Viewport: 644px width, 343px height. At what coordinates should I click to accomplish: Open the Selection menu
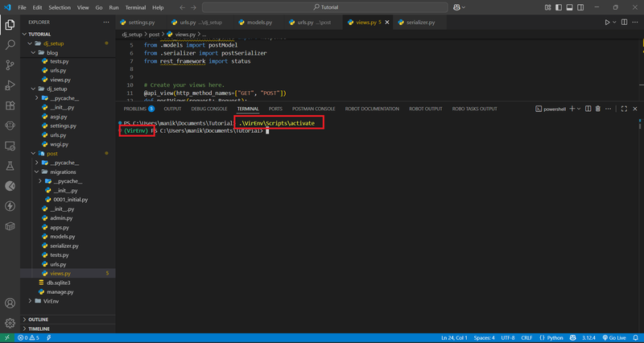60,7
